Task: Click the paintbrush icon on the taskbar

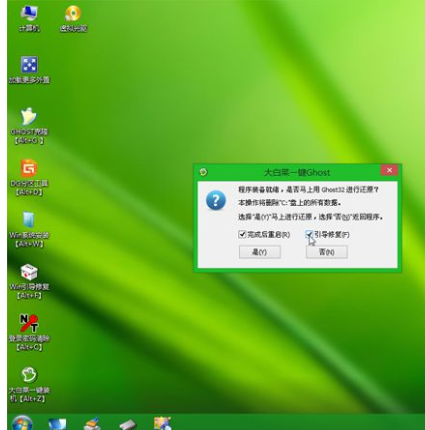Action: (x=92, y=423)
